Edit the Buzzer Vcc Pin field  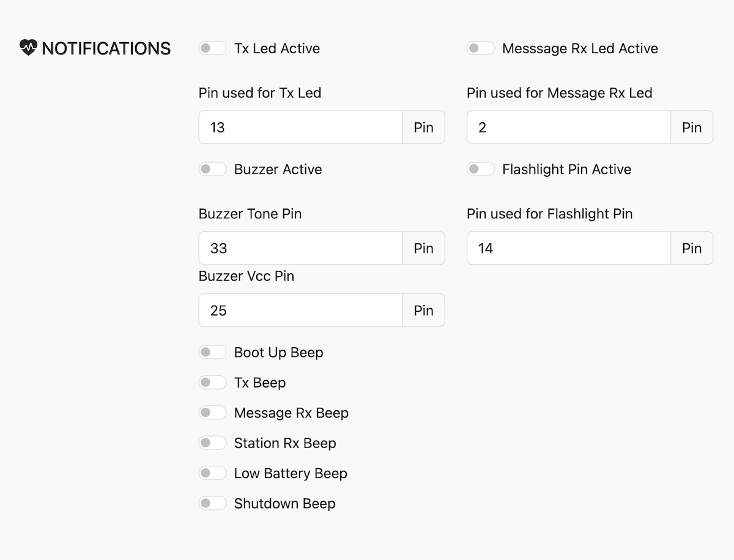300,311
